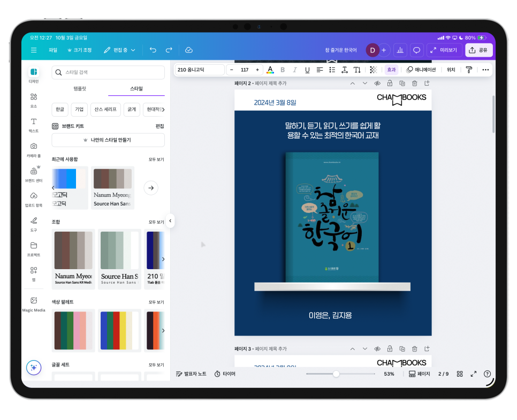Open the 위치 option
Screen dimensions: 517x420
tap(451, 70)
